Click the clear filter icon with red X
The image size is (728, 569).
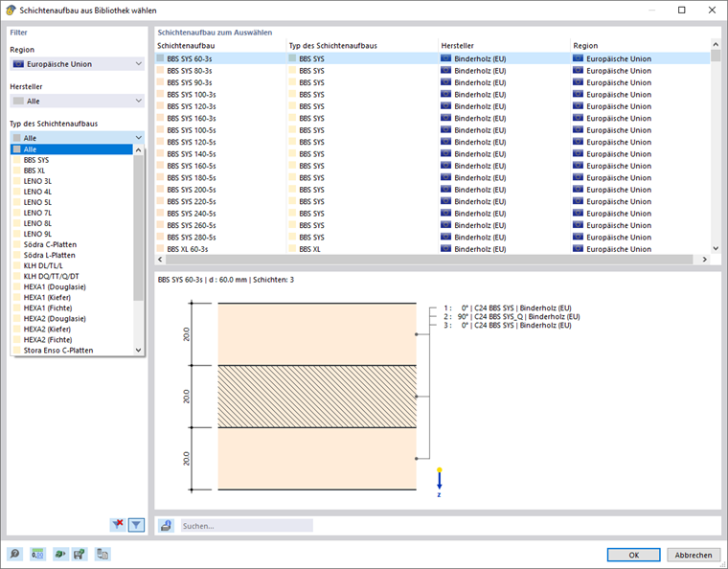[118, 525]
